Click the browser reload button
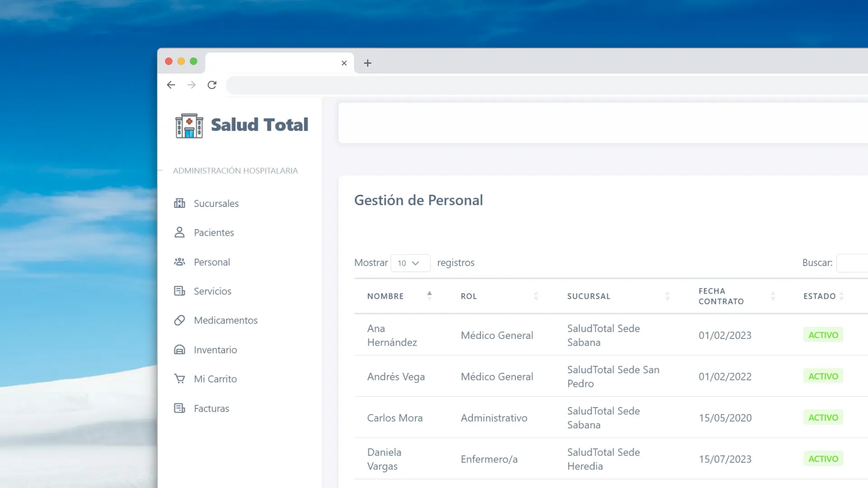The height and width of the screenshot is (488, 868). coord(212,85)
